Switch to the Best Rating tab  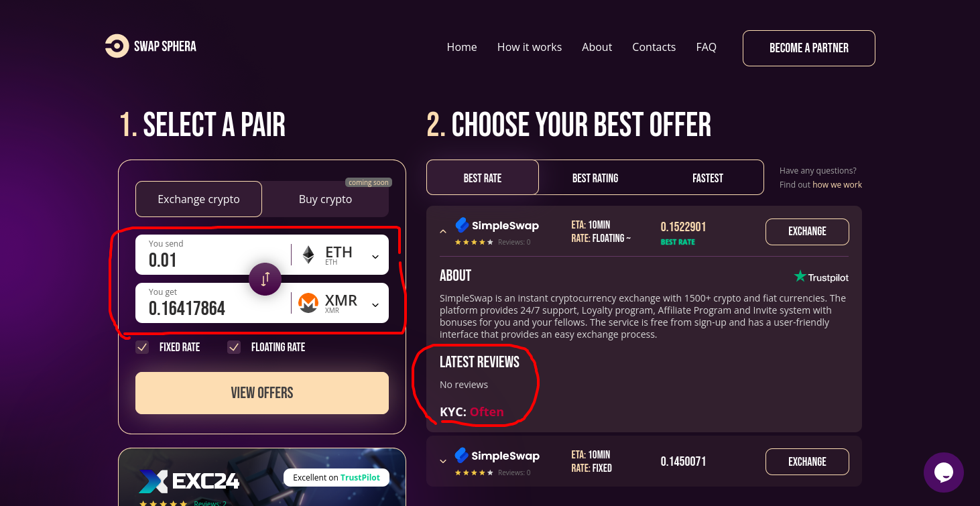pos(595,178)
